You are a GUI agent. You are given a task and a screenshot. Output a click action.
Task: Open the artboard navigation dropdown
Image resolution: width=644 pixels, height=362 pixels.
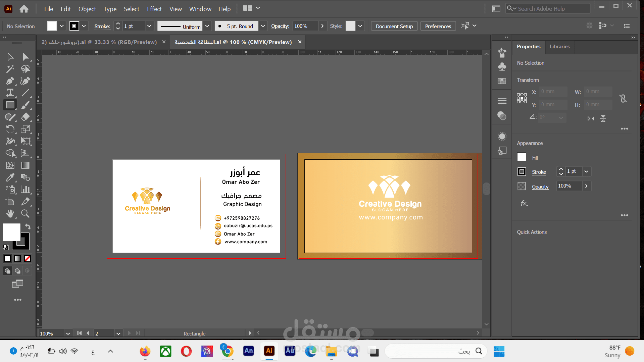point(118,333)
